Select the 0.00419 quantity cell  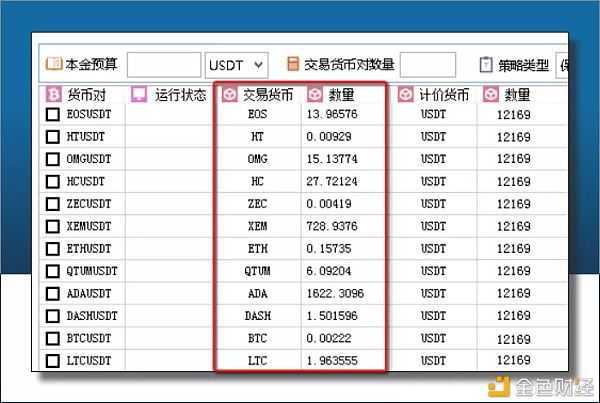pyautogui.click(x=342, y=204)
